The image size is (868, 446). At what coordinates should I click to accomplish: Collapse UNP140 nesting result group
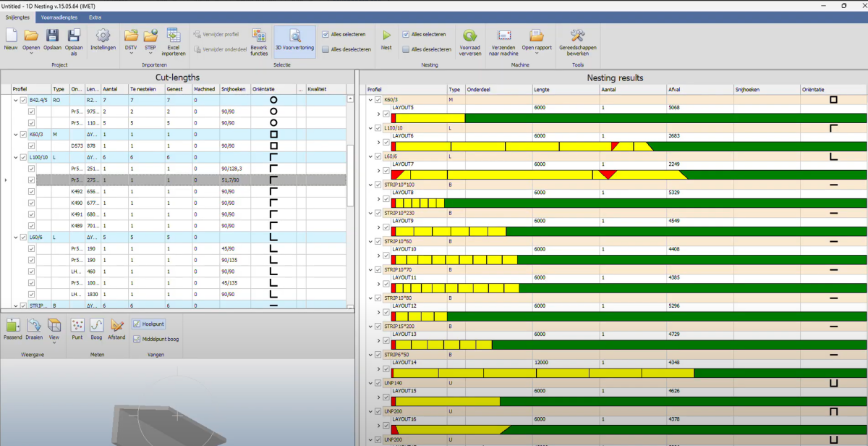(370, 383)
